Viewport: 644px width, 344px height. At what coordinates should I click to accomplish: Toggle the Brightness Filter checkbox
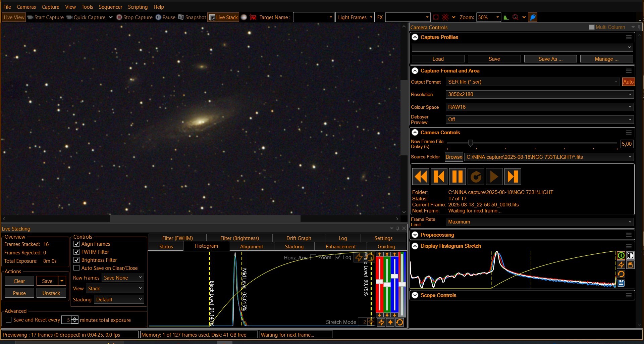pos(76,260)
